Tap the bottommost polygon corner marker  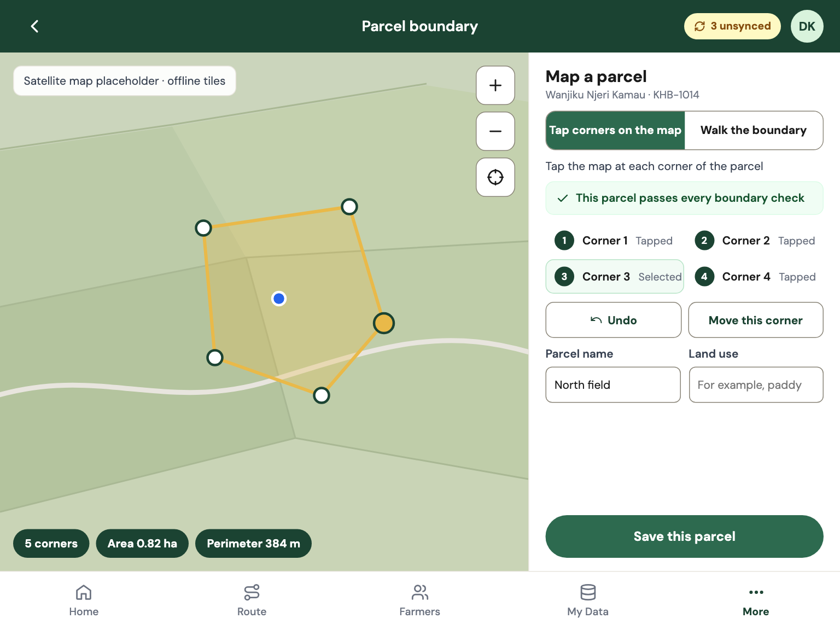[322, 395]
